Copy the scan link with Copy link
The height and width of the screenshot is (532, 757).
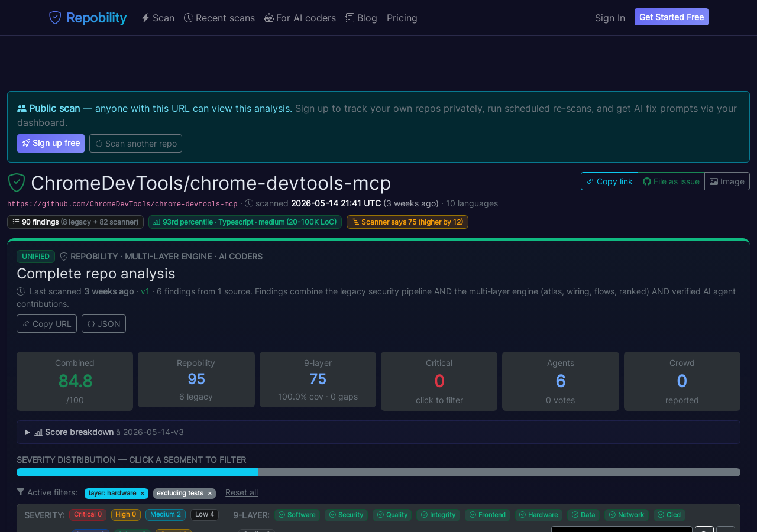tap(609, 181)
